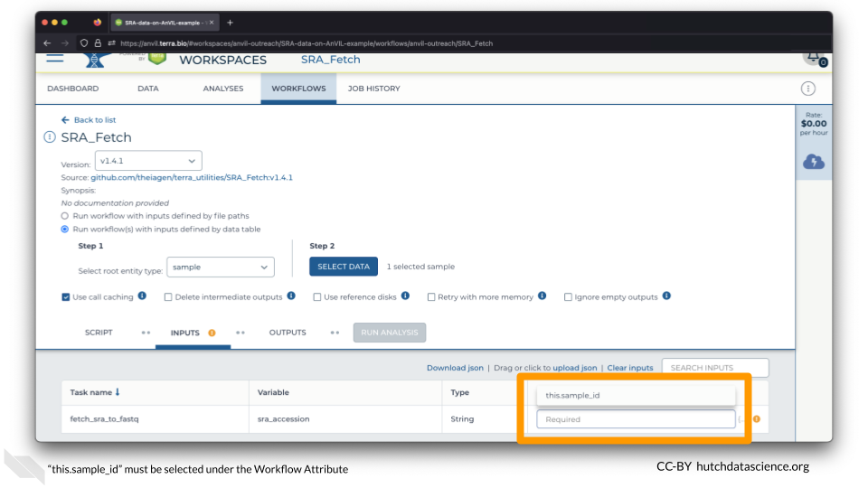Enable Retry with more memory

point(430,297)
